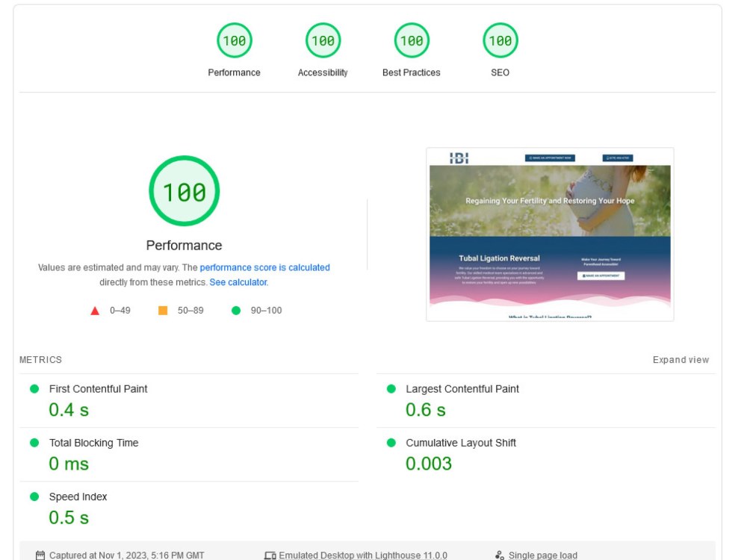Click the 'Captured at Nov 1, 2023' text
Image resolution: width=747 pixels, height=560 pixels.
click(127, 556)
